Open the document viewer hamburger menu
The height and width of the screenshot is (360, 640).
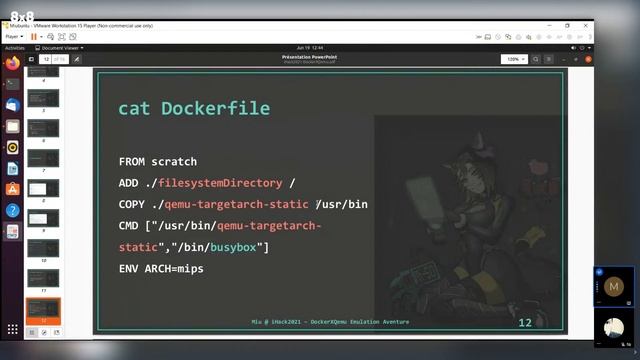(549, 59)
